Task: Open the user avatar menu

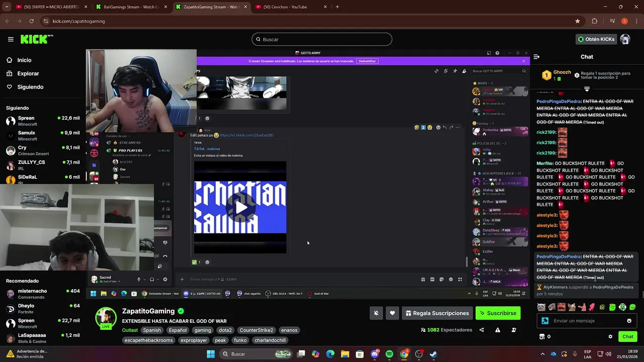Action: tap(625, 39)
